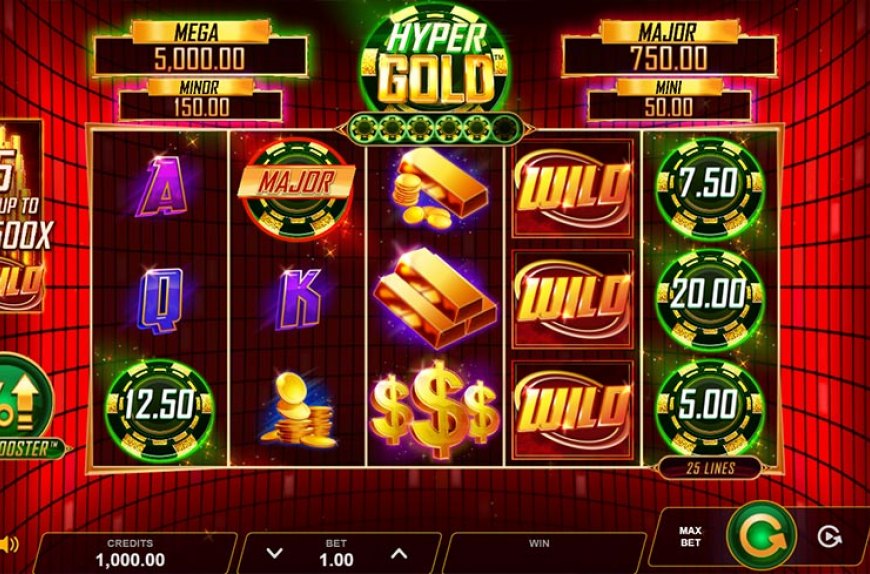Select the Major jackpot chip symbol
Viewport: 870px width, 574px height.
(x=297, y=189)
